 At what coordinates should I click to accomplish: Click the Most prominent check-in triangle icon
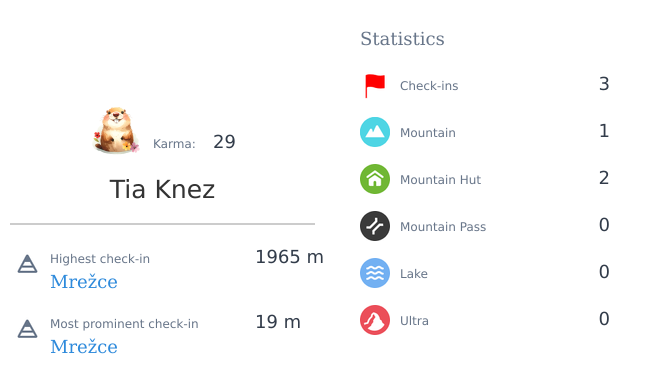coord(27,329)
